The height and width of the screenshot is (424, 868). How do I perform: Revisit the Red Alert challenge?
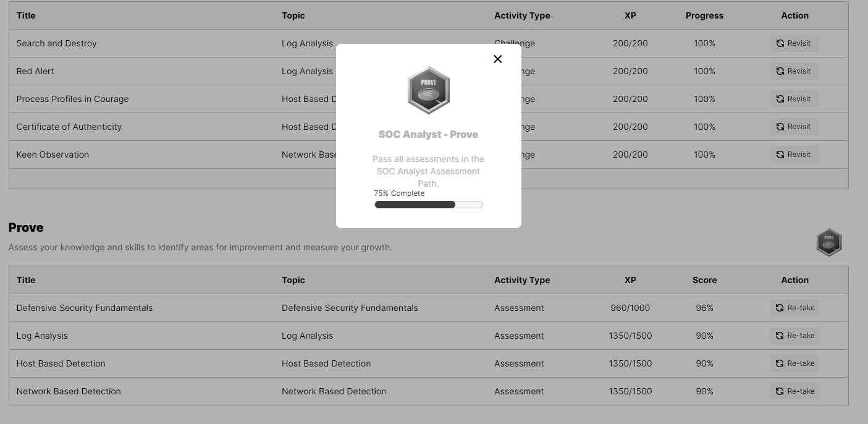[794, 71]
